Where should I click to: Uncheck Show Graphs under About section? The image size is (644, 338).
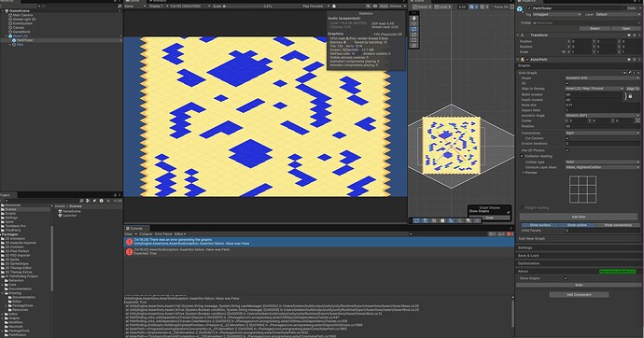[x=566, y=278]
